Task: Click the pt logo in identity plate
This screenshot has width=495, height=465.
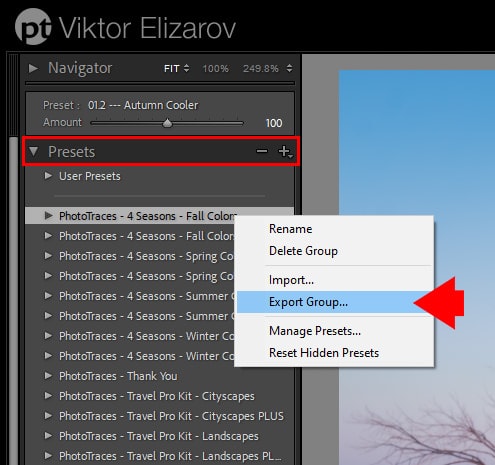Action: pos(33,27)
